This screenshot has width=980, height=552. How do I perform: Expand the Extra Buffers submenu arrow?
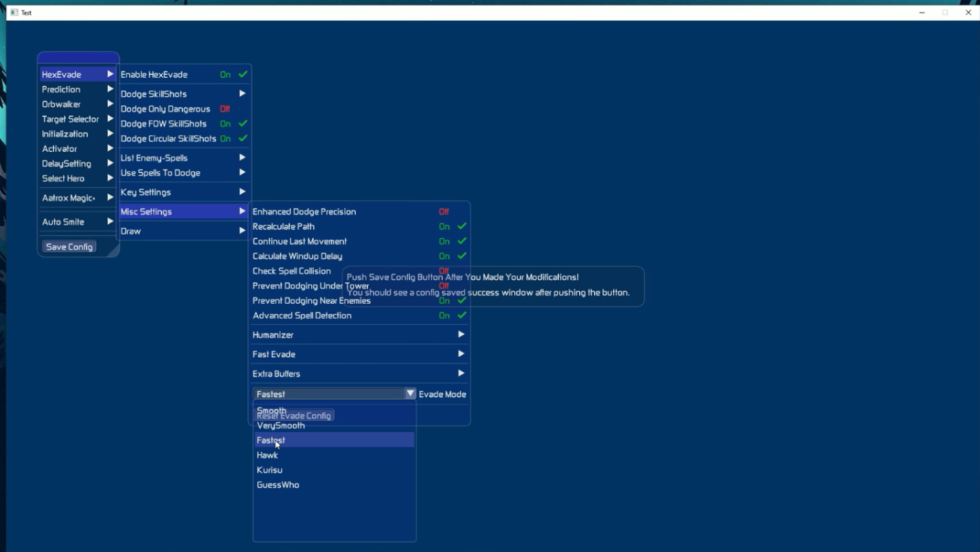coord(461,374)
